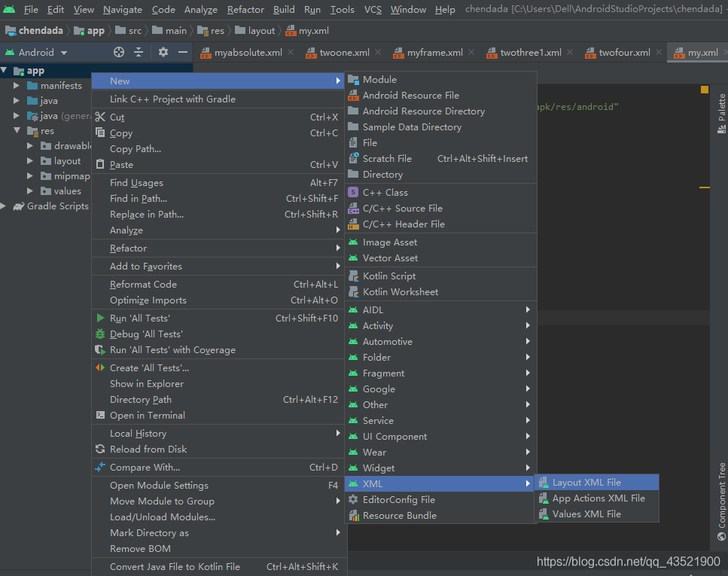Image resolution: width=728 pixels, height=576 pixels.
Task: Choose Convert Java File to Kotlin File
Action: [218, 567]
